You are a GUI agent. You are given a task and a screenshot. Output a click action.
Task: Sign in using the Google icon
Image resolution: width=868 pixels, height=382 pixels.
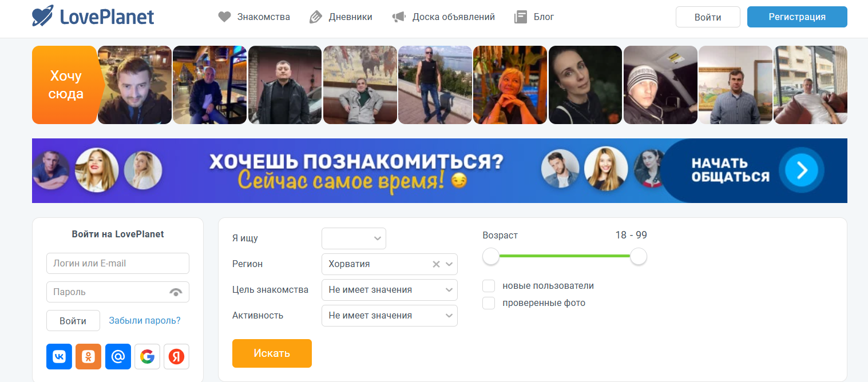[147, 357]
